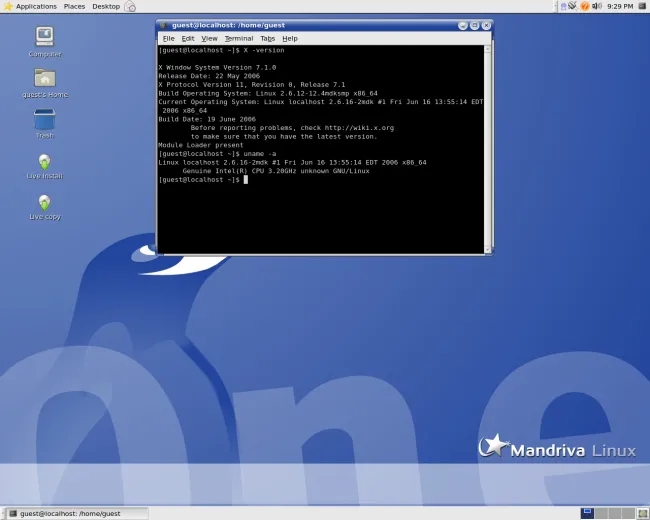This screenshot has height=520, width=650.
Task: Click the terminal title bar text
Action: click(228, 25)
